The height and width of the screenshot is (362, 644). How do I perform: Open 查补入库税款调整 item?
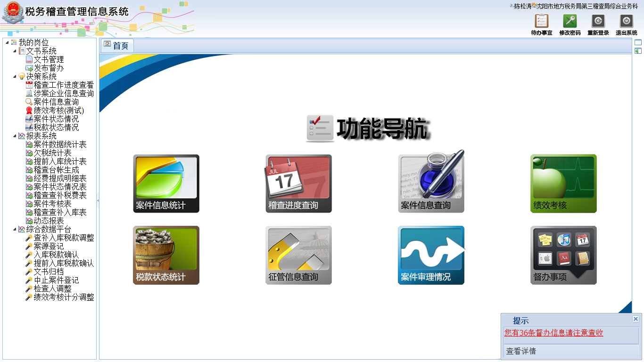64,238
